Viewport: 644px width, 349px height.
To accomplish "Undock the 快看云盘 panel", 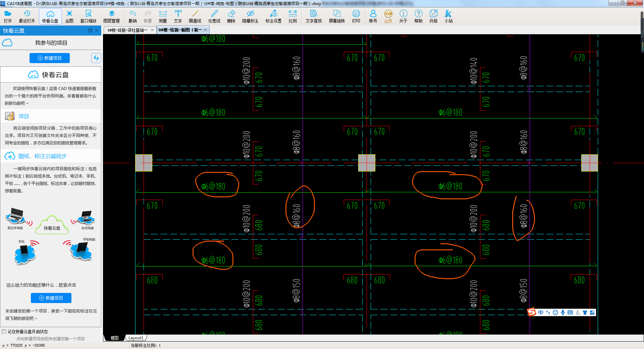I will 90,31.
